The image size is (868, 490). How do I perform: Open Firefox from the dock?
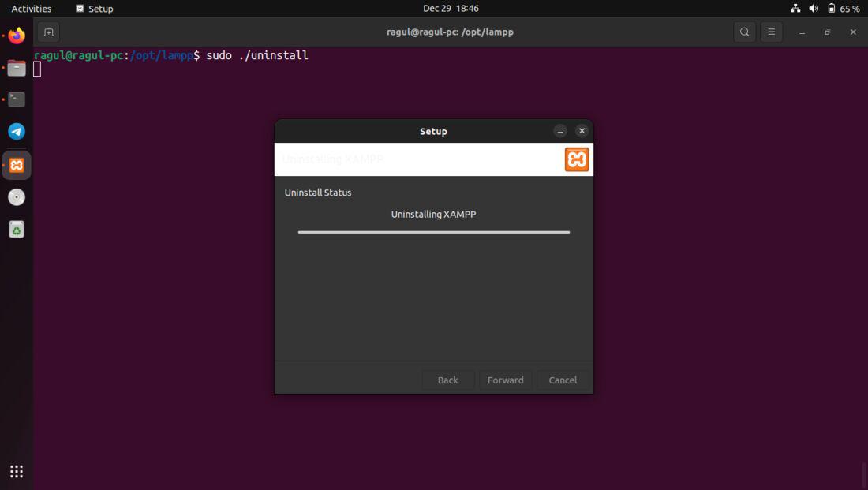(x=17, y=36)
